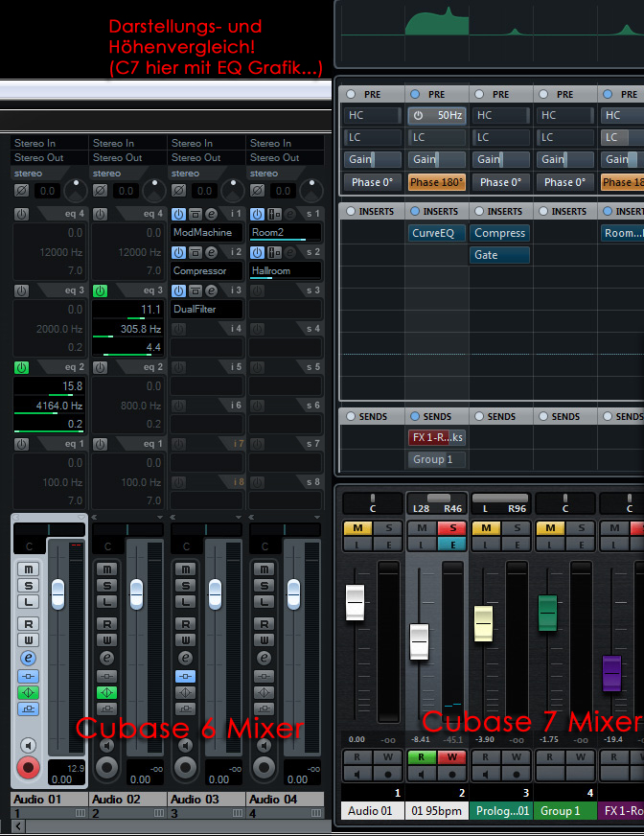Click scroll-left arrow below Cubase 6 mixer
The width and height of the screenshot is (644, 836).
click(17, 826)
